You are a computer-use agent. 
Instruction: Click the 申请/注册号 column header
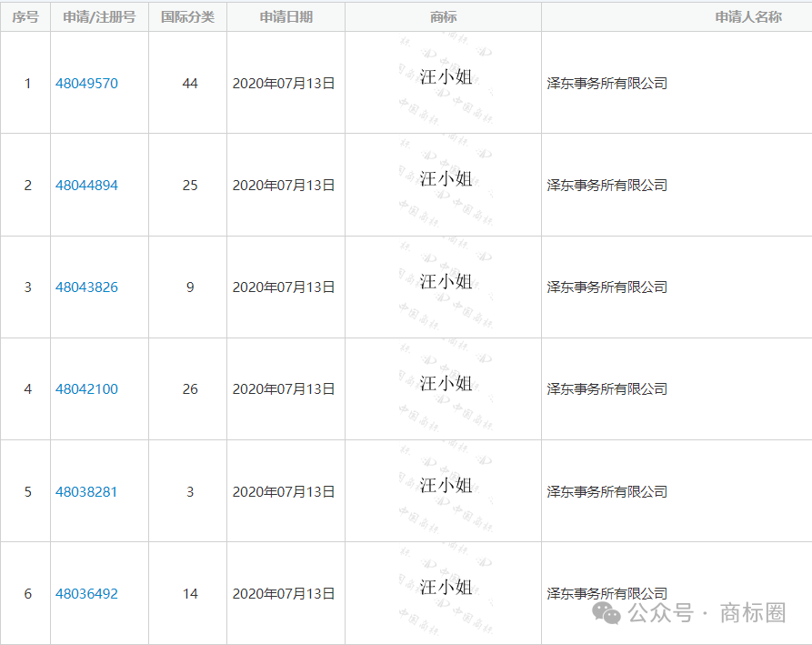click(x=99, y=17)
